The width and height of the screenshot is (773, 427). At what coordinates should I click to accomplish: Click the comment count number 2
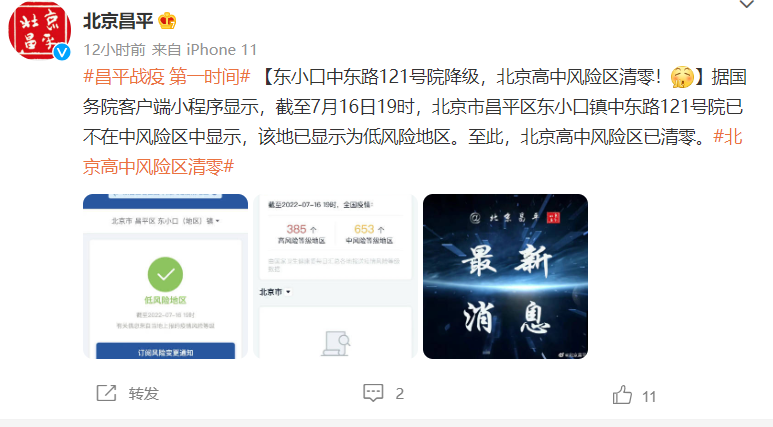click(x=399, y=393)
